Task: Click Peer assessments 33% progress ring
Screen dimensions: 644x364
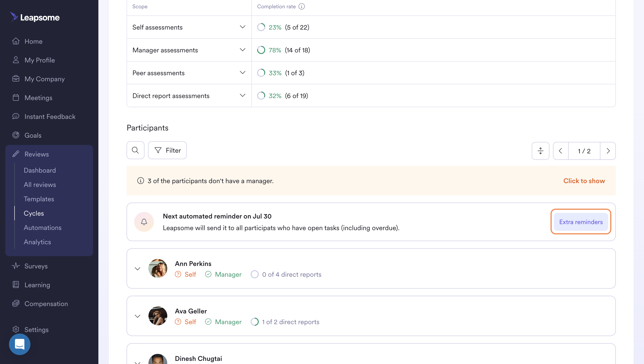Action: coord(261,73)
